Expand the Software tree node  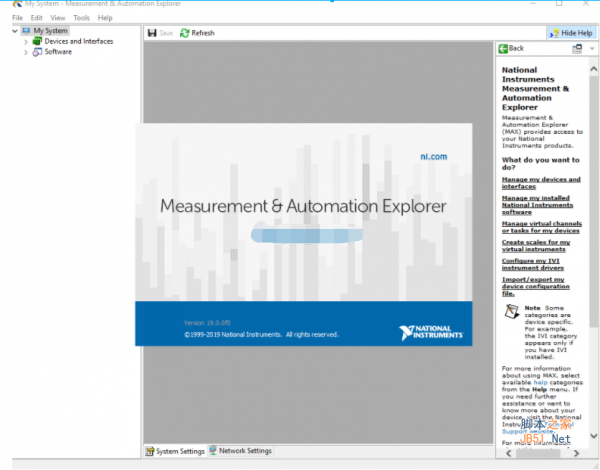26,52
